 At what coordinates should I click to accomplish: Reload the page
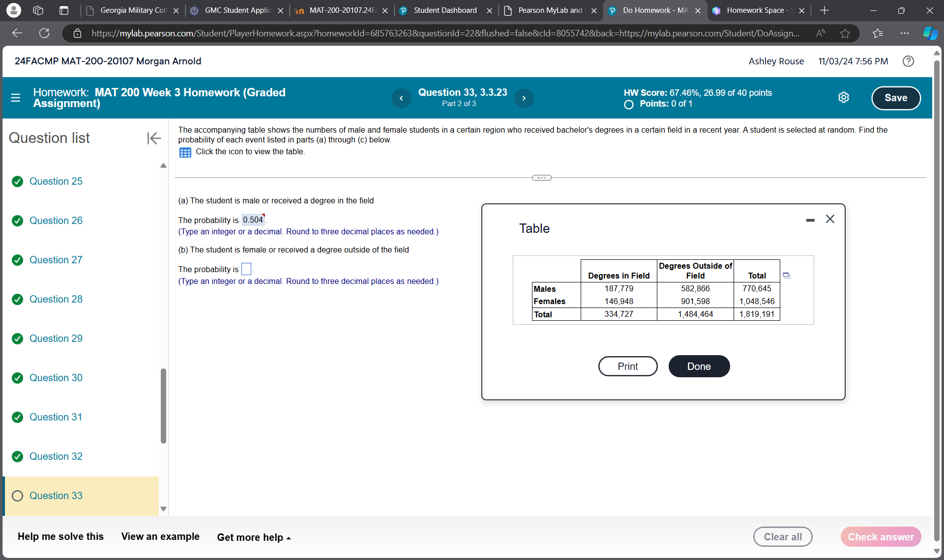[44, 33]
